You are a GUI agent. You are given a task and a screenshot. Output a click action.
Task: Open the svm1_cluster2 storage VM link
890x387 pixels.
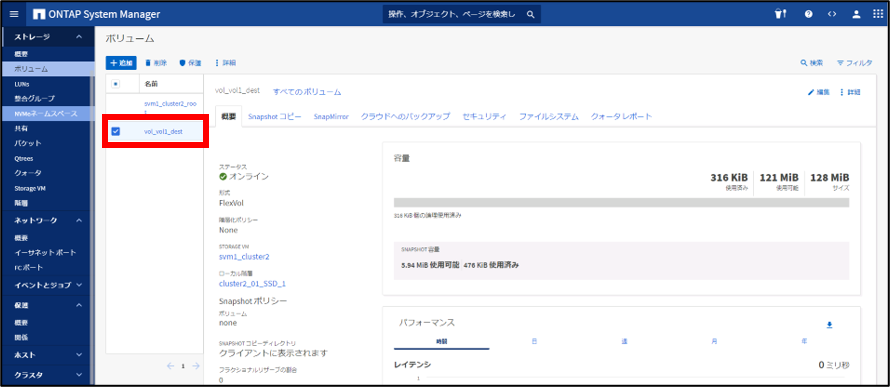(244, 257)
